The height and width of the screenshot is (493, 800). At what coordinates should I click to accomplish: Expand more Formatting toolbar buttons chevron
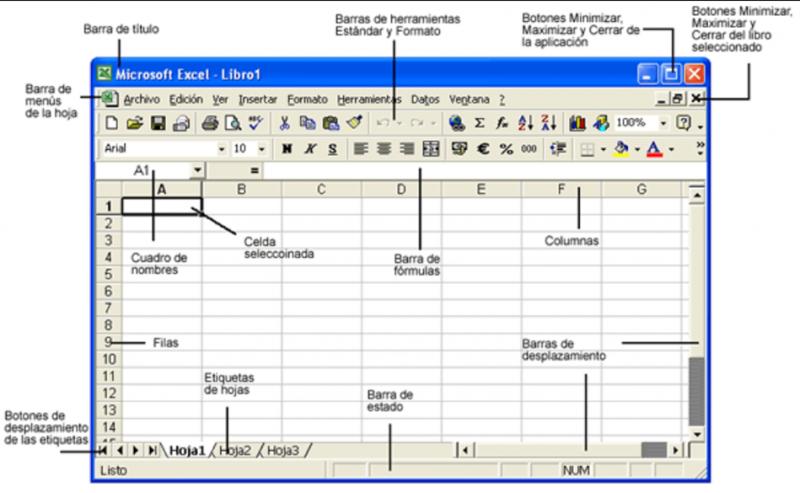tap(700, 148)
